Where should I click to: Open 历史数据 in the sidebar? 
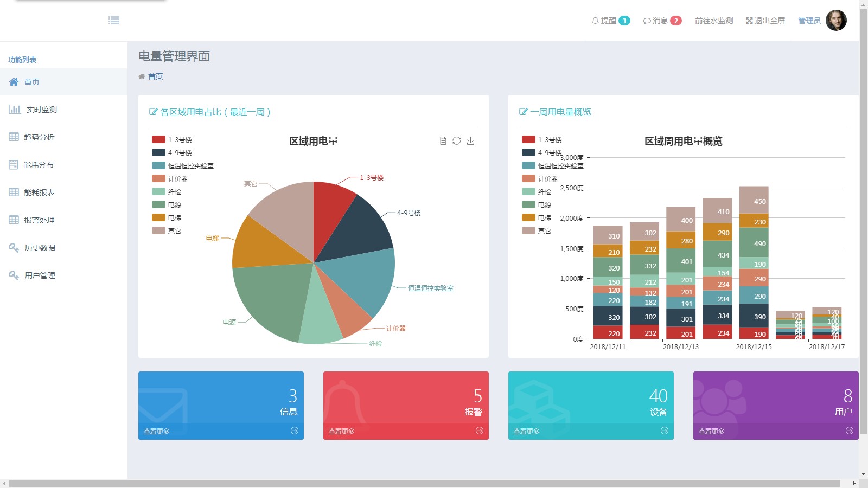point(63,248)
